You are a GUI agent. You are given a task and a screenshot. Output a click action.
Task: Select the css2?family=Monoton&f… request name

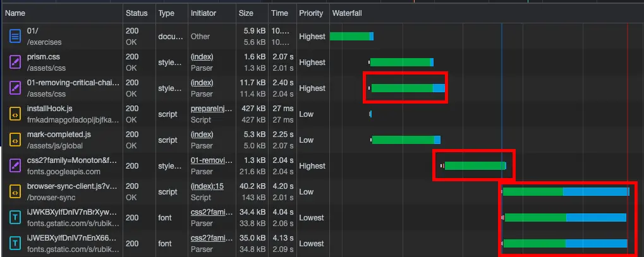click(x=72, y=160)
